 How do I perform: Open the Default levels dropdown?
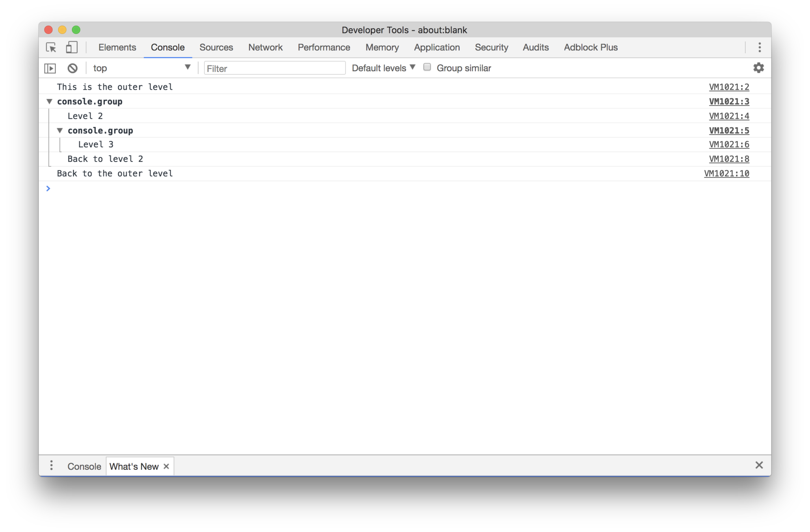click(x=383, y=68)
